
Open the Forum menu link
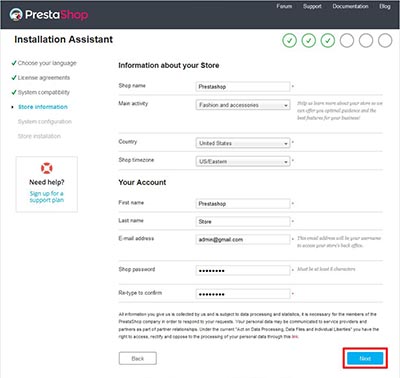tap(284, 6)
